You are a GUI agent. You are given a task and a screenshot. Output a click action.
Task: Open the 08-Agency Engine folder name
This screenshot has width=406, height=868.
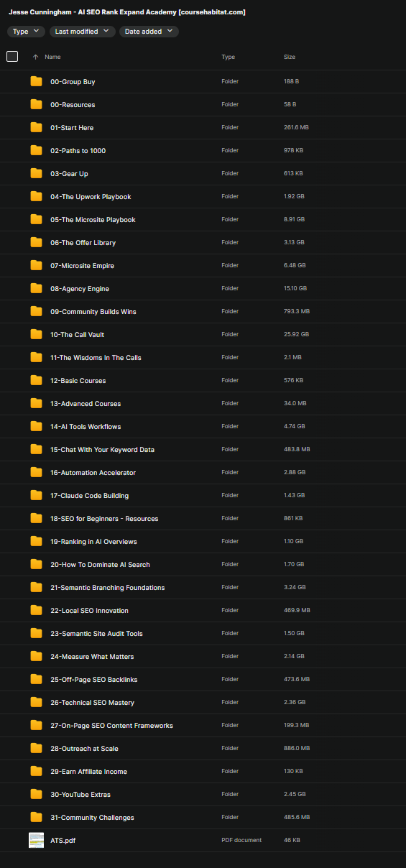tap(80, 289)
